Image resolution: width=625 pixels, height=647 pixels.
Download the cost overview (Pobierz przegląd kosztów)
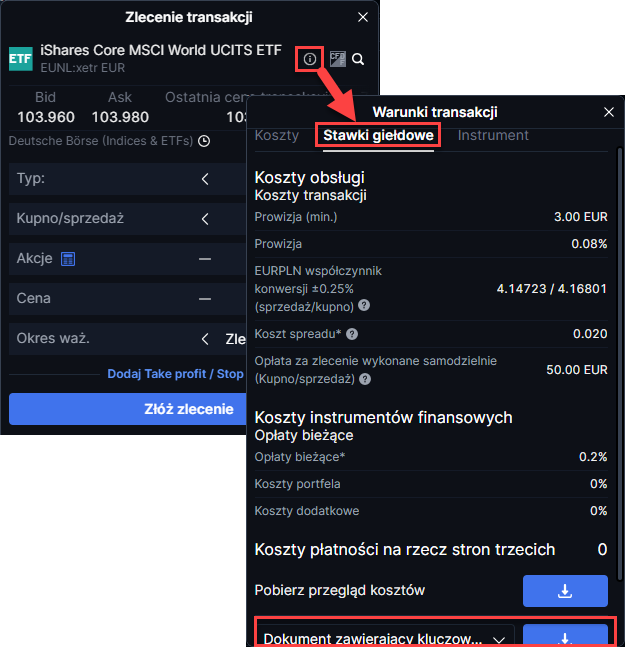[565, 590]
